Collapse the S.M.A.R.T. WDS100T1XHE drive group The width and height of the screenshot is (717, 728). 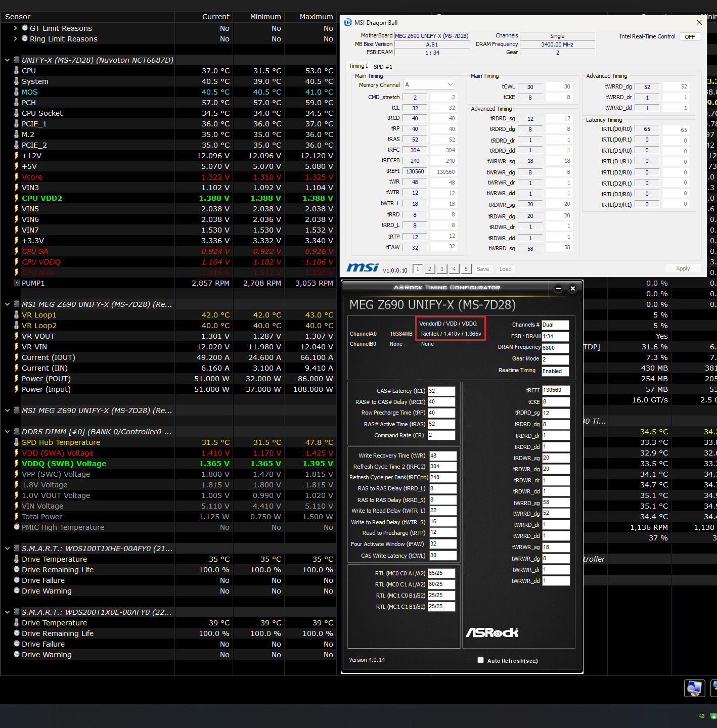pyautogui.click(x=7, y=549)
